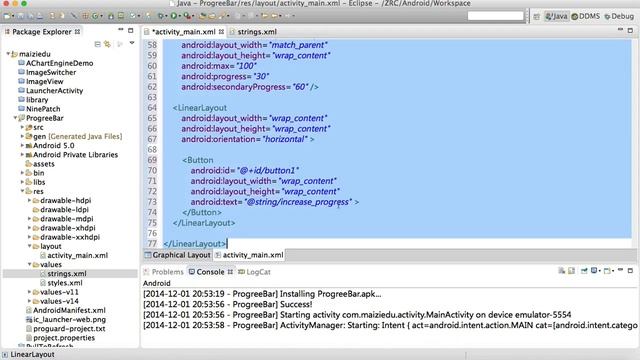The height and width of the screenshot is (360, 640).
Task: Click the android:secondaryProgress="60" code line
Action: [x=250, y=87]
